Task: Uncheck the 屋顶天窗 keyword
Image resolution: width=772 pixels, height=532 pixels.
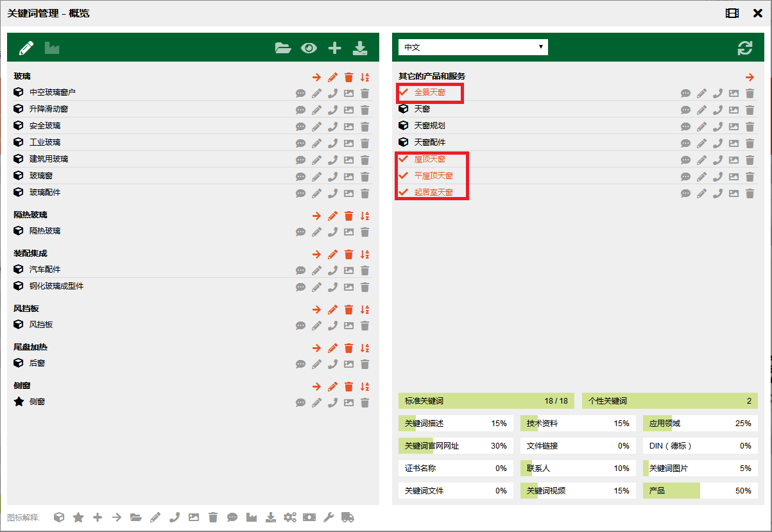Action: [404, 159]
